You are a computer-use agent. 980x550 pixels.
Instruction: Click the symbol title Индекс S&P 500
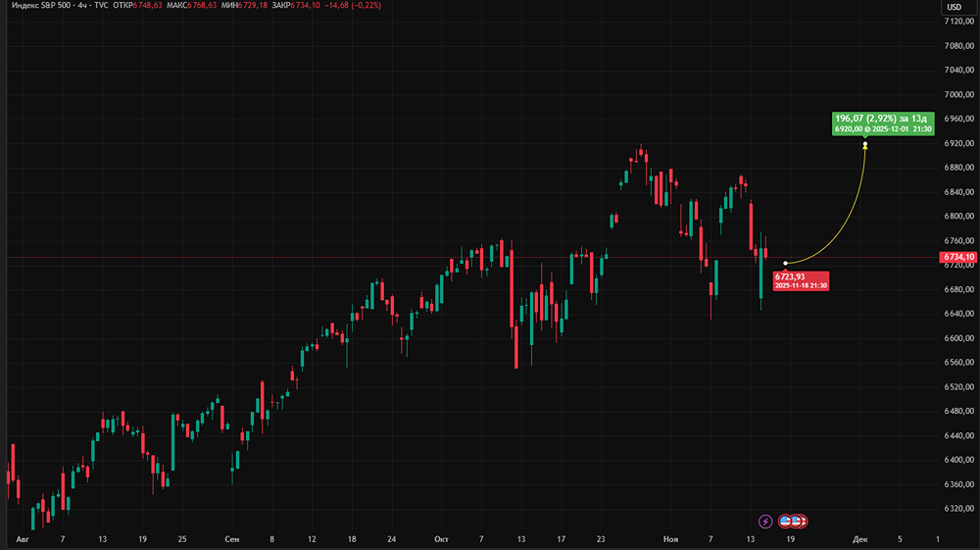40,5
